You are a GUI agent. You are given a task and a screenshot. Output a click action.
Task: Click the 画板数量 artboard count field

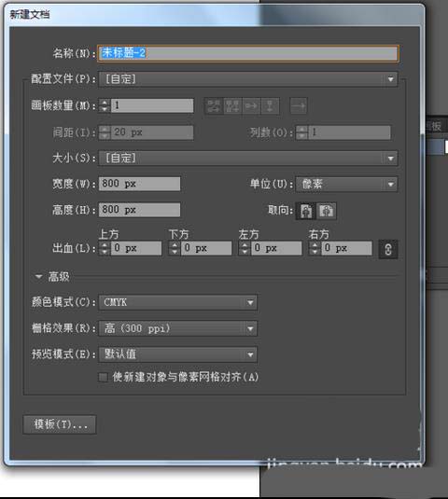[152, 105]
